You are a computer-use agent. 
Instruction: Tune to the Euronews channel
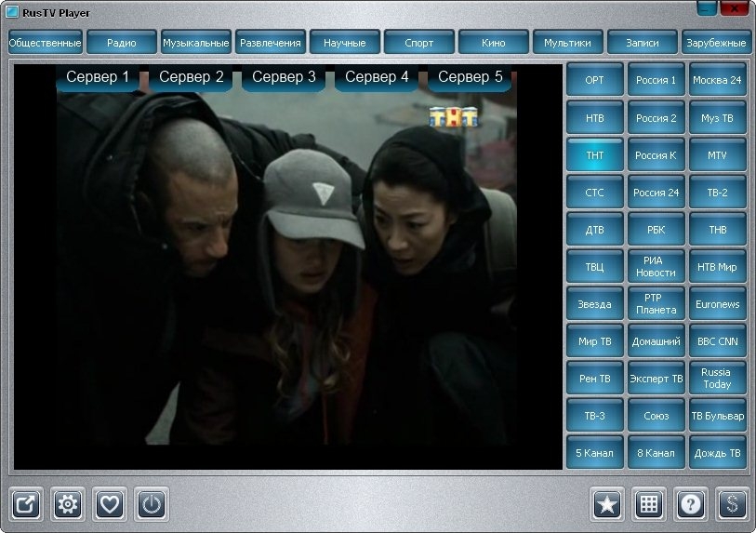point(717,304)
